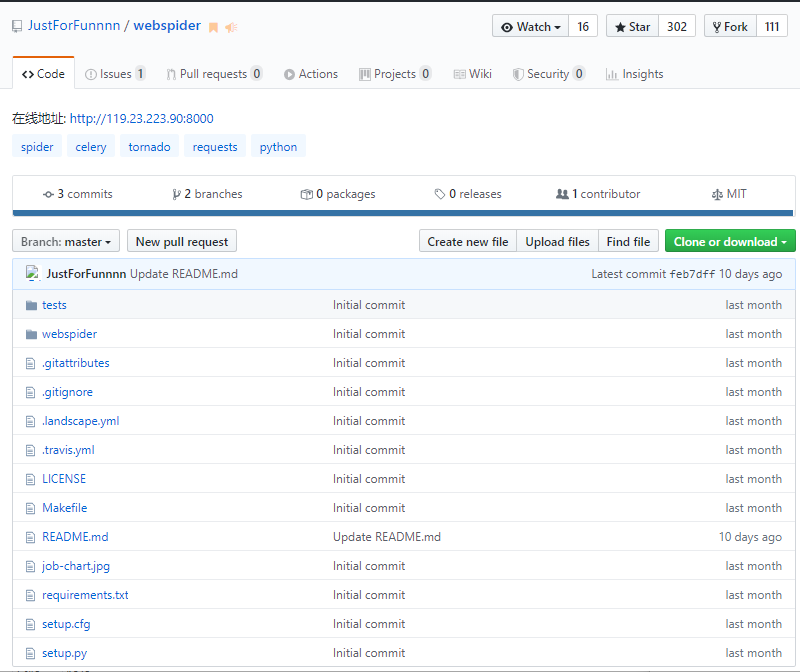The image size is (800, 672).
Task: View the 111 forks count
Action: [772, 27]
